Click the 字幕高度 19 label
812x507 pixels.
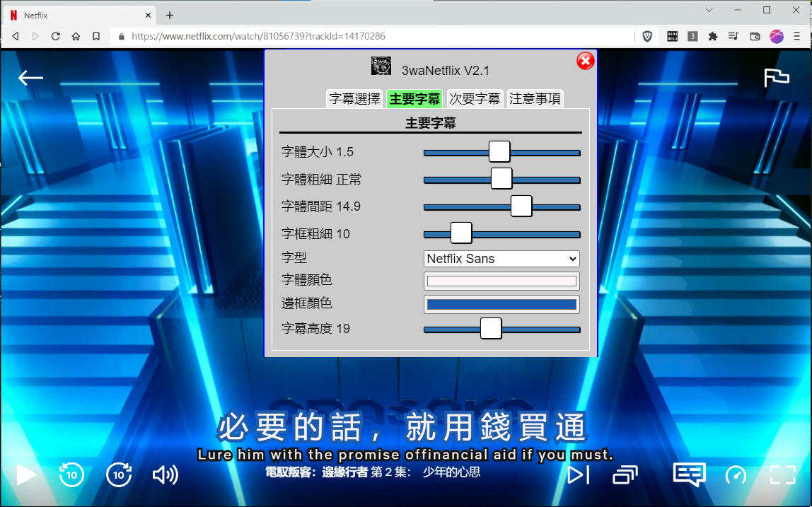316,328
